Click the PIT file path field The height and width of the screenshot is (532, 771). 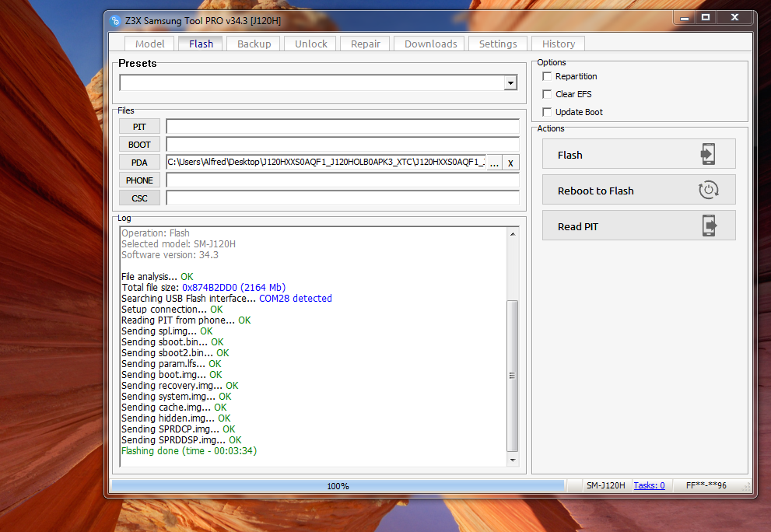point(342,126)
